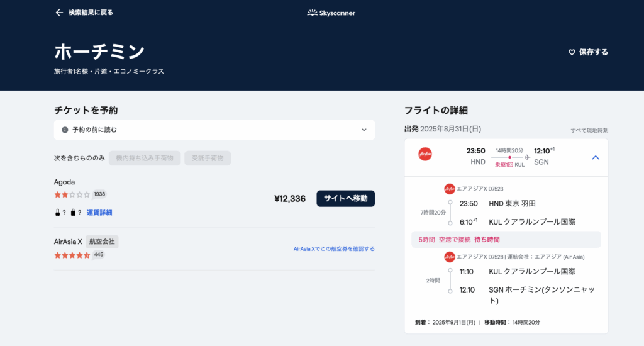The height and width of the screenshot is (346, 644).
Task: Click the 乗継1回 KUL stopover label
Action: (x=509, y=165)
